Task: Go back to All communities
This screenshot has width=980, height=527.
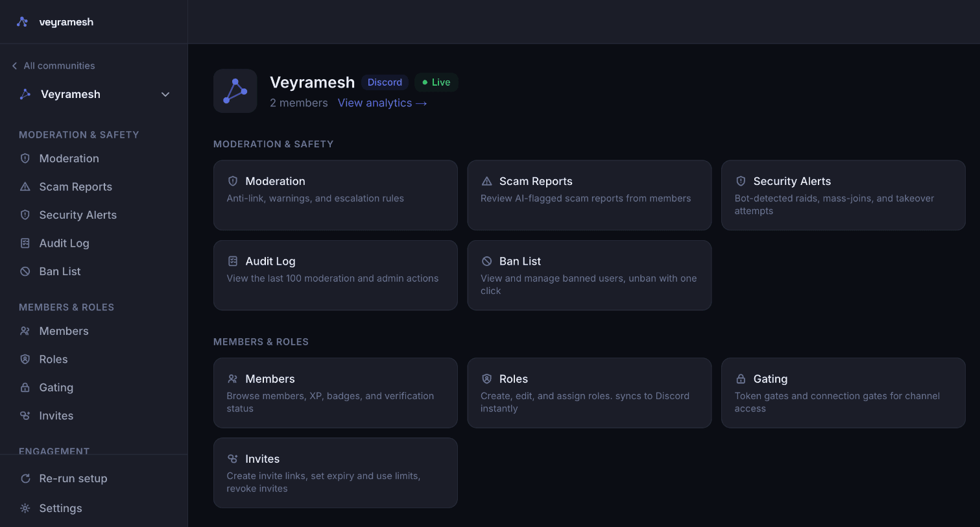Action: 53,66
